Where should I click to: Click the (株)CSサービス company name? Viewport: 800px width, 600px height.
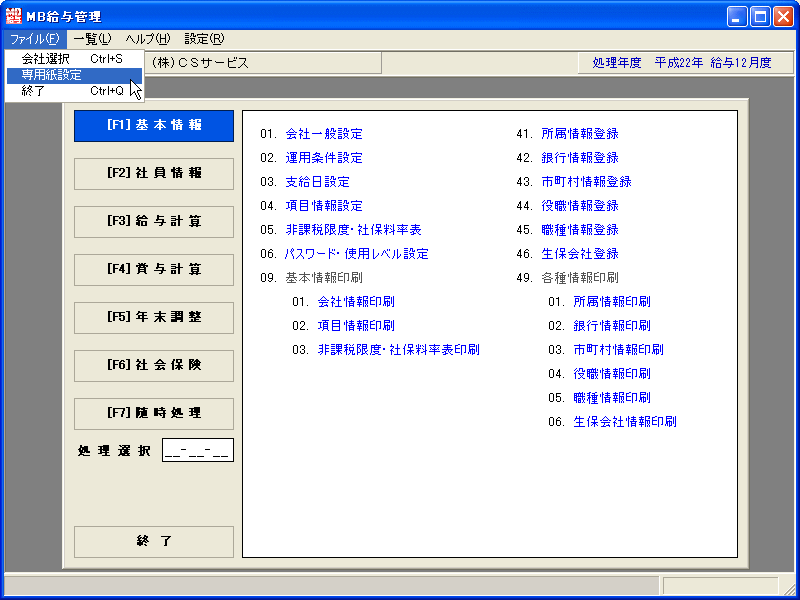[x=201, y=63]
